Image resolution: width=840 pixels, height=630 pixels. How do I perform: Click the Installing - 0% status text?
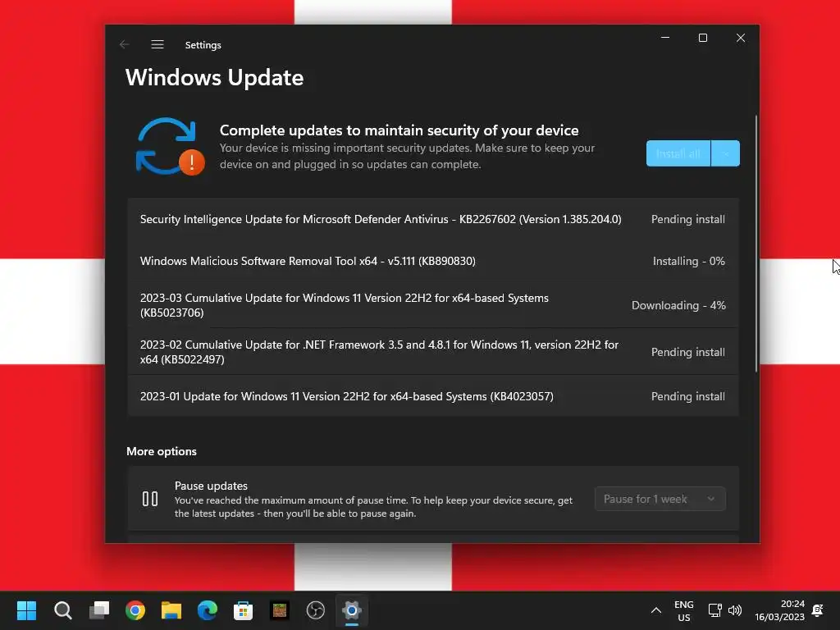688,261
